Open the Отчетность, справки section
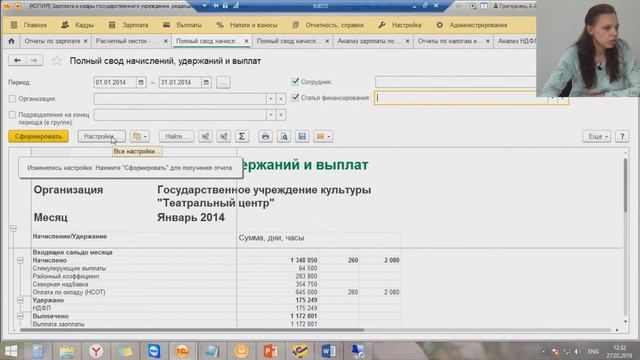 tap(328, 25)
